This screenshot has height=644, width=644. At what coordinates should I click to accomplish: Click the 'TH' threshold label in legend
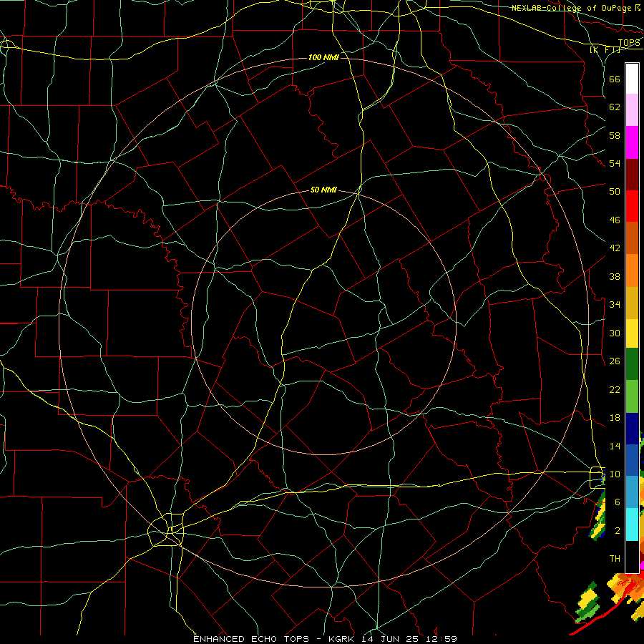(615, 559)
